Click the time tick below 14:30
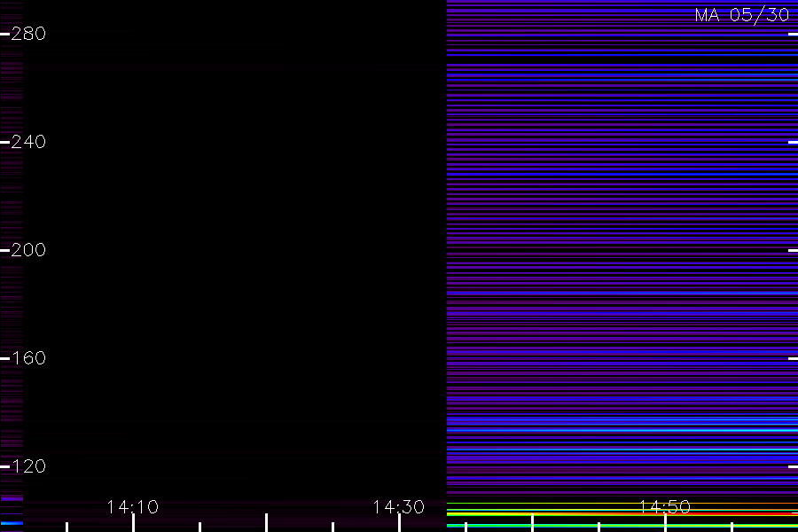The image size is (798, 532). pyautogui.click(x=400, y=523)
